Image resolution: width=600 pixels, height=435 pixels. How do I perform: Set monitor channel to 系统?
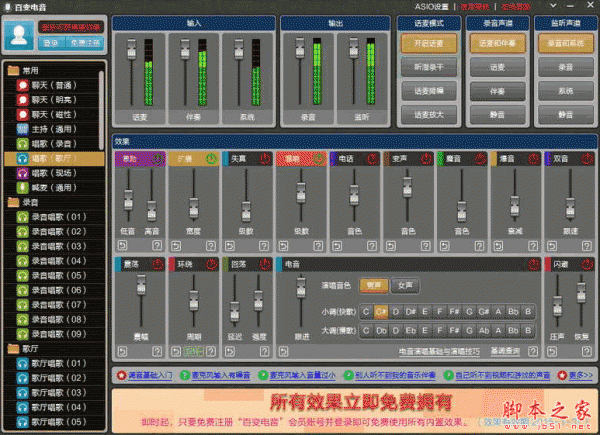pyautogui.click(x=566, y=91)
